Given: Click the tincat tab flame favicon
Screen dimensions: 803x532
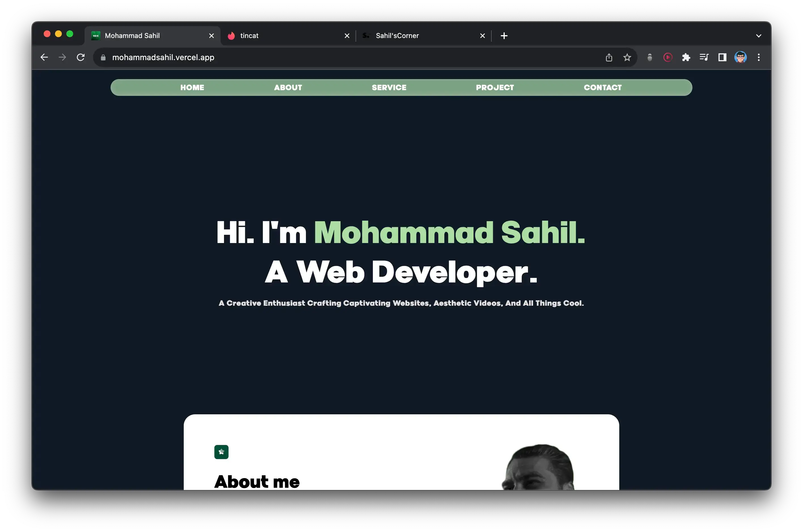Looking at the screenshot, I should (231, 36).
